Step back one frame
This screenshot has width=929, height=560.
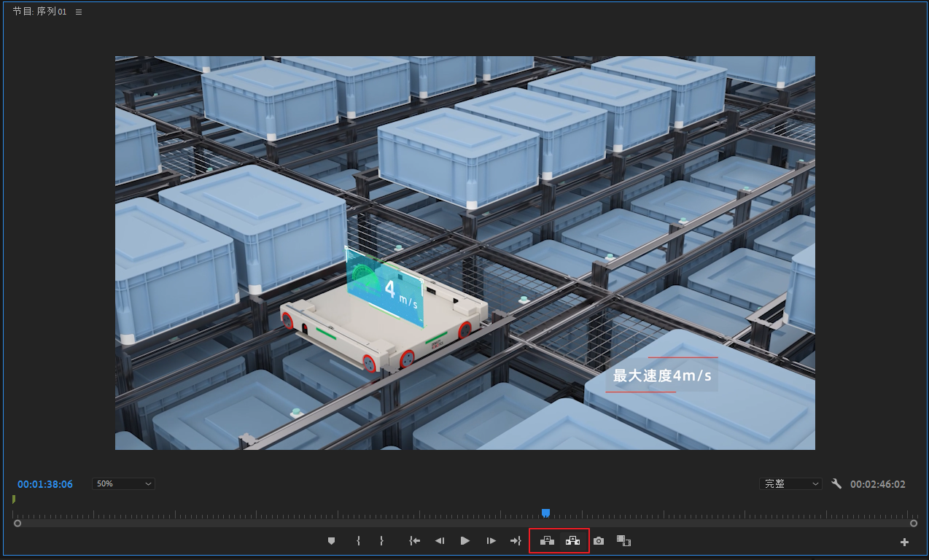point(440,541)
